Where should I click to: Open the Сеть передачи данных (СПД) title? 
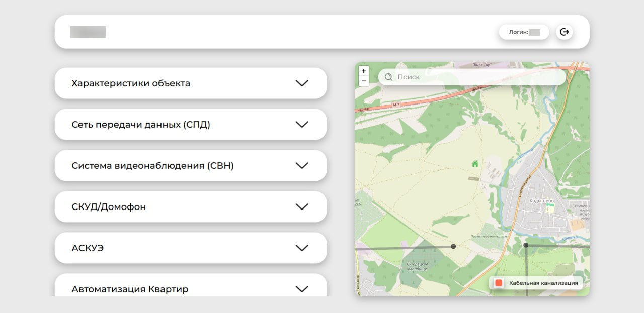tap(141, 125)
